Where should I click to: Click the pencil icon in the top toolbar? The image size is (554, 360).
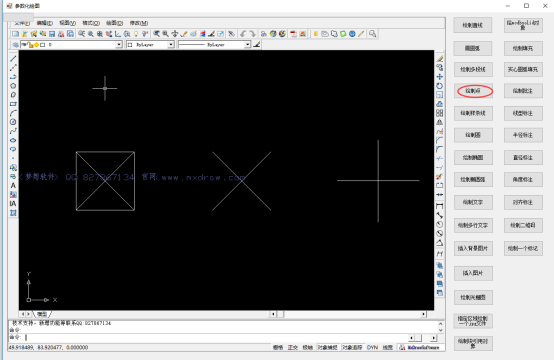pos(361,34)
